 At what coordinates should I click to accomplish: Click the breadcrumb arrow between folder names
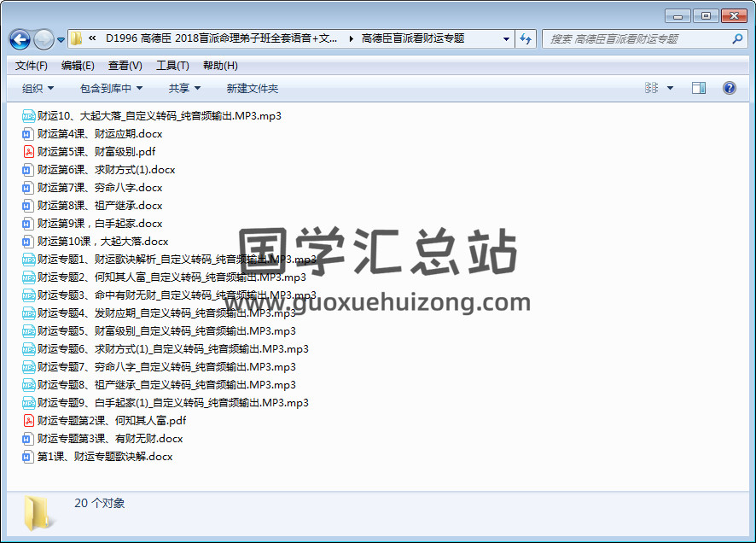(x=351, y=39)
